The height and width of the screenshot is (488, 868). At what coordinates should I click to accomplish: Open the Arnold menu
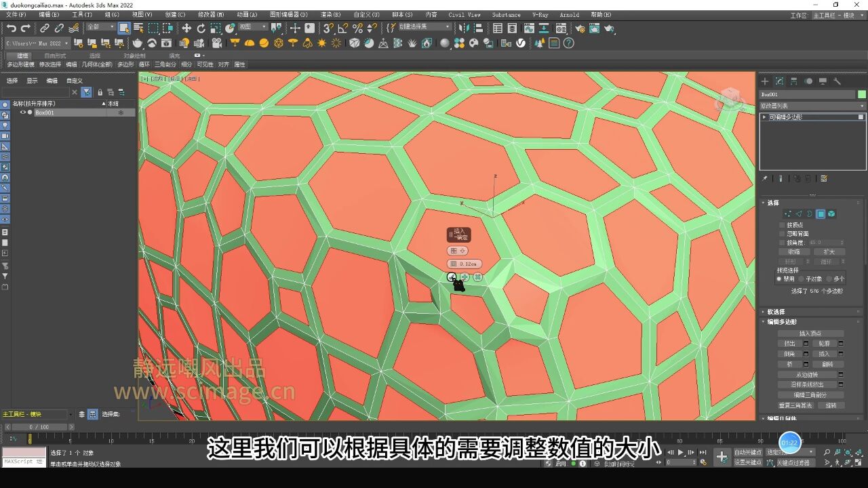(570, 14)
